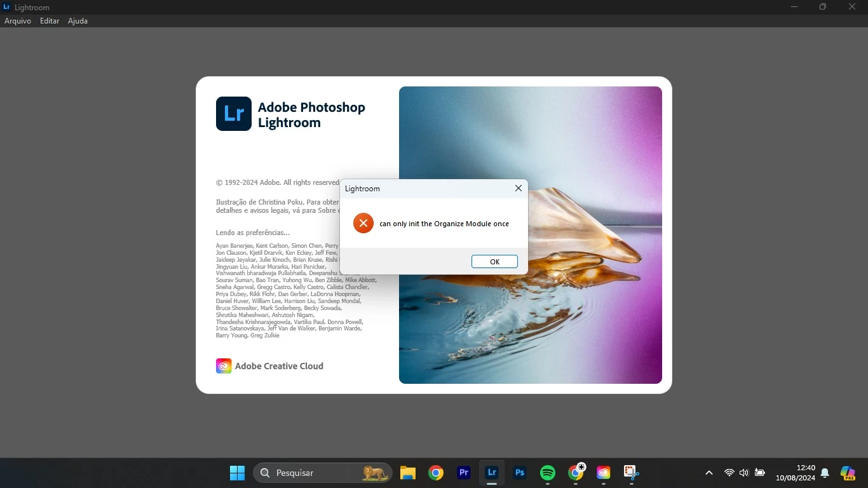Close the Lightroom error dialog with X
The height and width of the screenshot is (488, 868).
pyautogui.click(x=519, y=188)
